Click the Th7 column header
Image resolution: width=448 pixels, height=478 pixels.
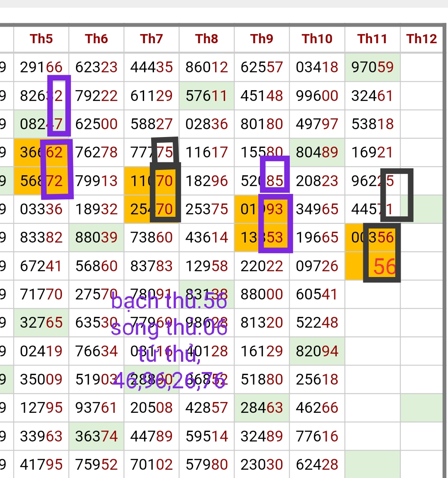[x=152, y=39]
